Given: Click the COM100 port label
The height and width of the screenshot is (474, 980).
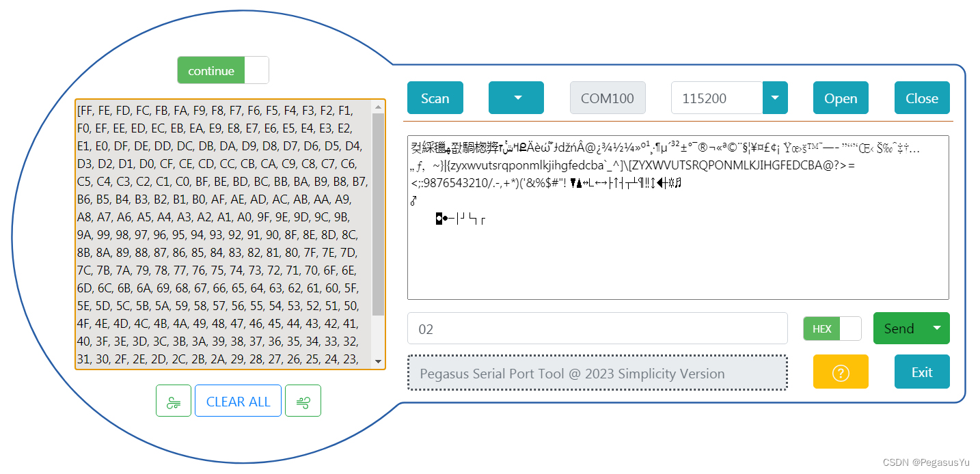Looking at the screenshot, I should [607, 98].
